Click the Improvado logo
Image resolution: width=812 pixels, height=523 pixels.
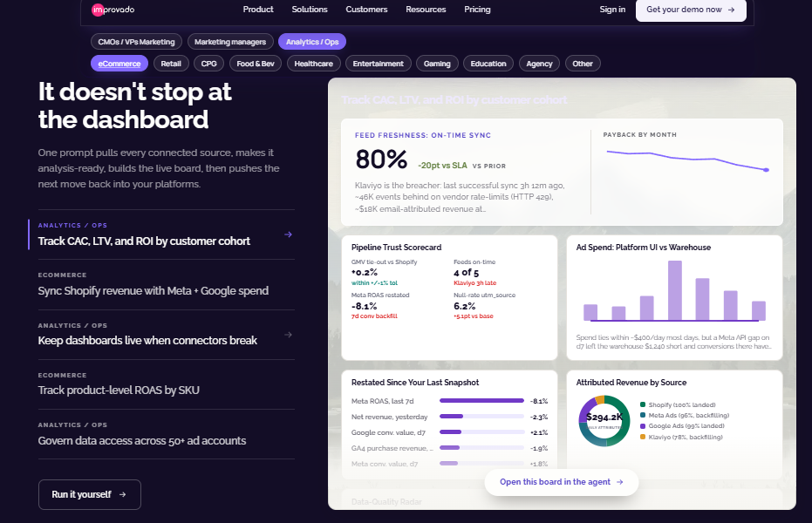tap(113, 10)
